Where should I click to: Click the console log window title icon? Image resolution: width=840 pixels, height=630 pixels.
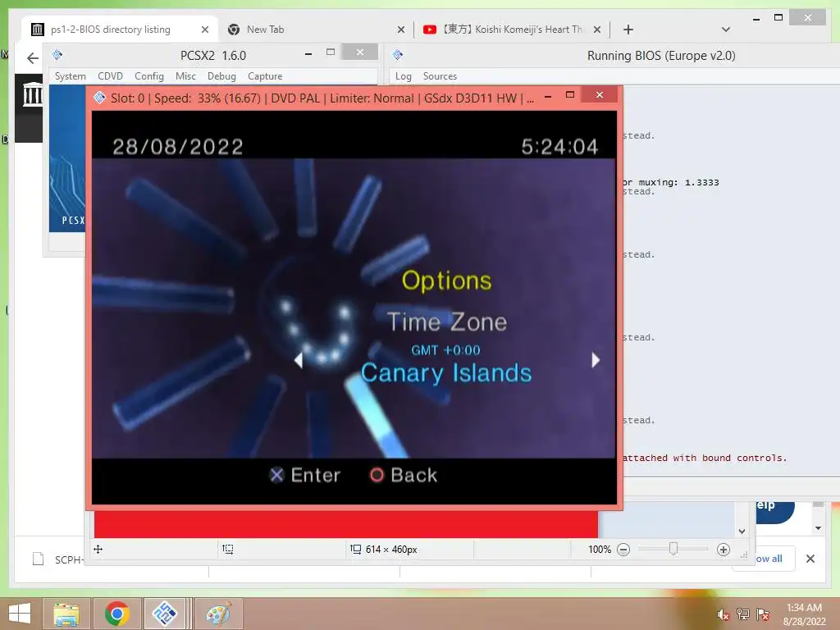pyautogui.click(x=398, y=55)
